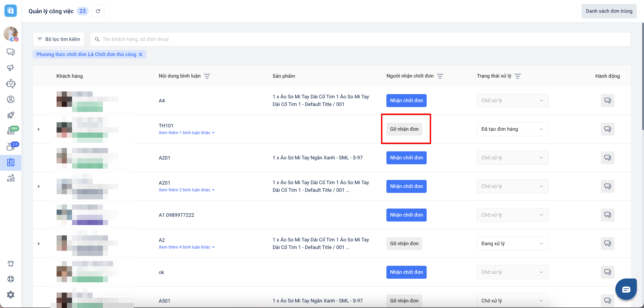Click Danh sách đơn trùng button
The image size is (644, 308).
pos(609,11)
